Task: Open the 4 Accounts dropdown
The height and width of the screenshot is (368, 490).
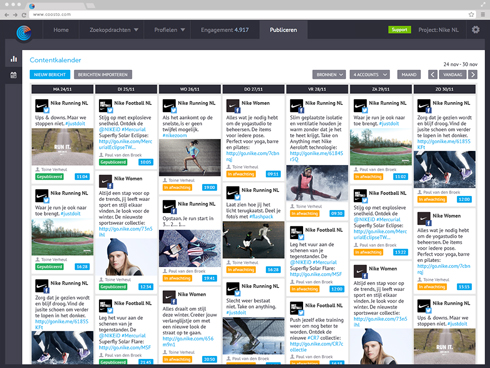Action: (370, 75)
